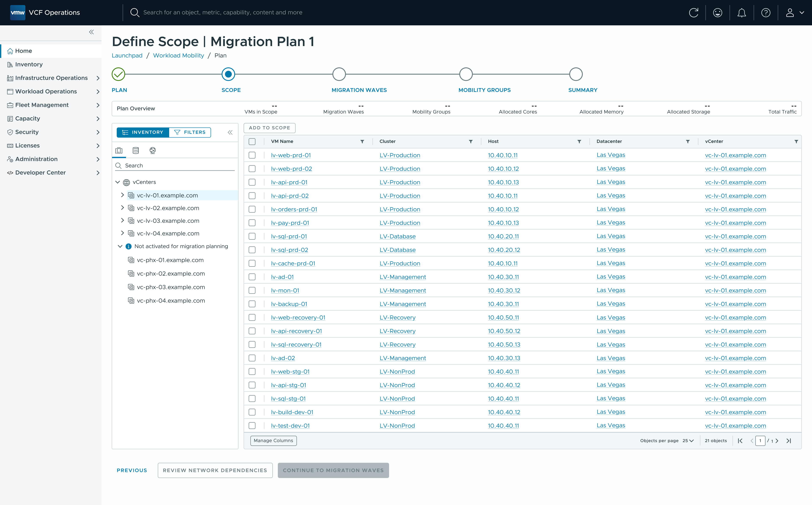The width and height of the screenshot is (812, 505).
Task: Click the Migration Waves step circle
Action: click(339, 74)
